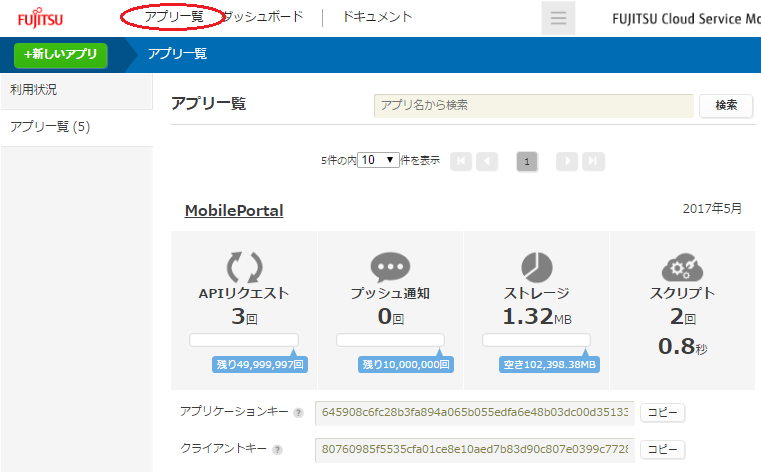Copy the クライアントキー with コピー button

click(x=662, y=450)
